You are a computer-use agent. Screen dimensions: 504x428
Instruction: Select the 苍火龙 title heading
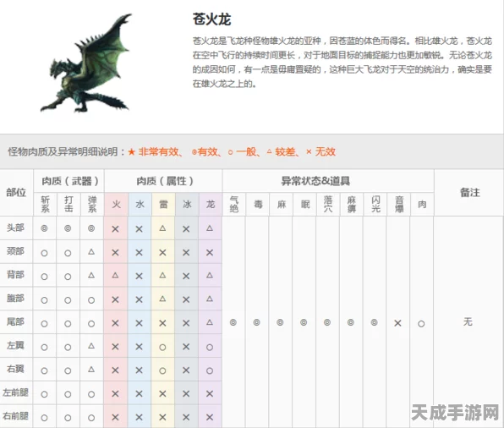(211, 19)
